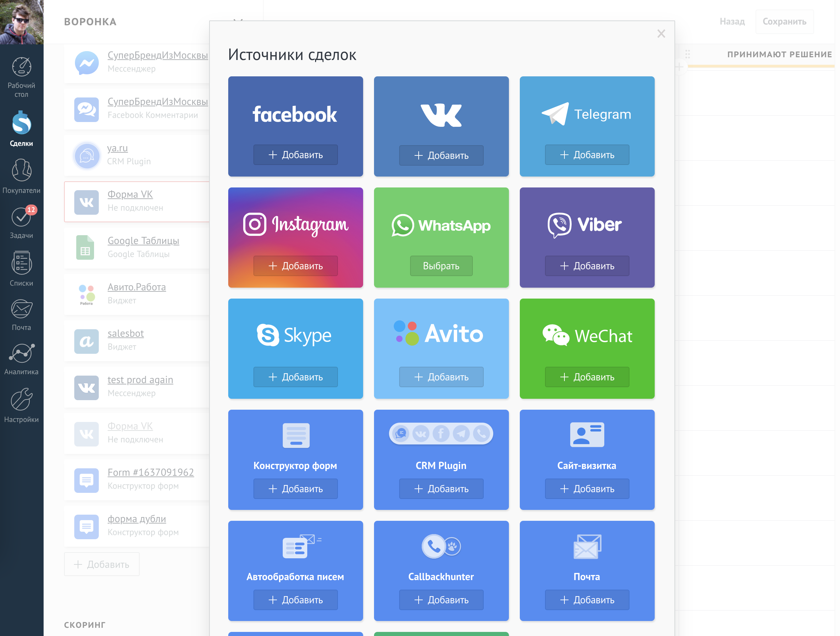The height and width of the screenshot is (636, 840).
Task: Open СуперБрендИзМосквы Мессенджер source link
Action: (x=158, y=56)
